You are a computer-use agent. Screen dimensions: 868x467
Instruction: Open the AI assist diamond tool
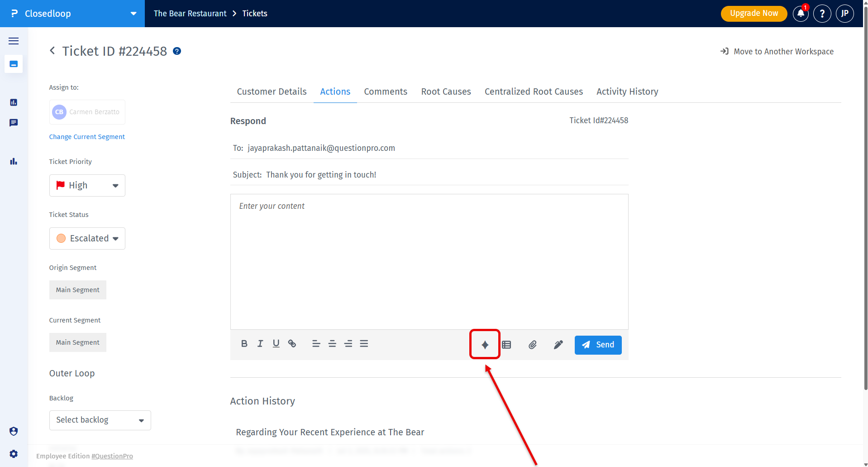485,344
